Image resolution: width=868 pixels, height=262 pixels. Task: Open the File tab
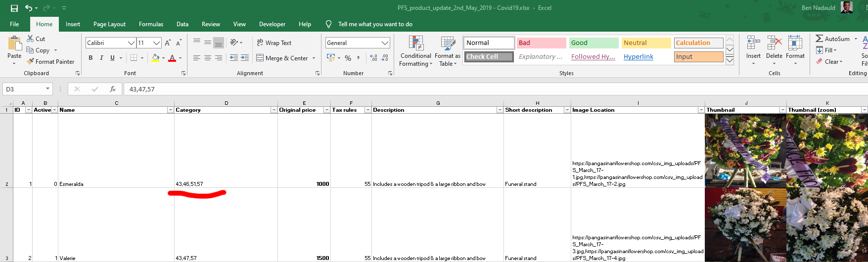(x=14, y=24)
